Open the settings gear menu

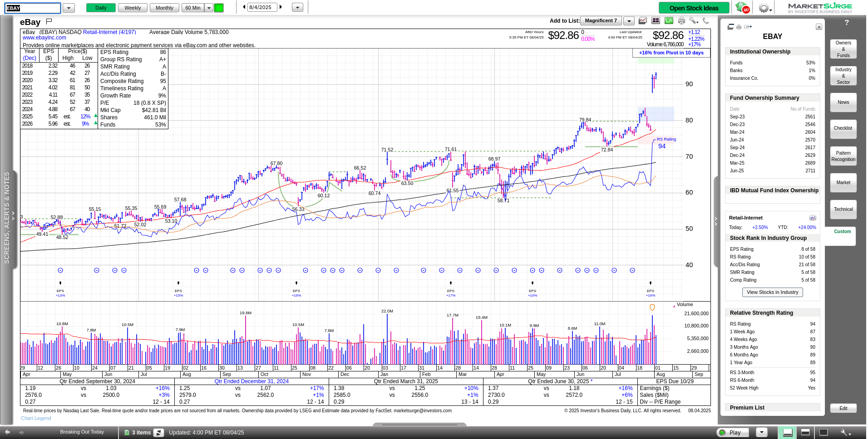(x=764, y=8)
